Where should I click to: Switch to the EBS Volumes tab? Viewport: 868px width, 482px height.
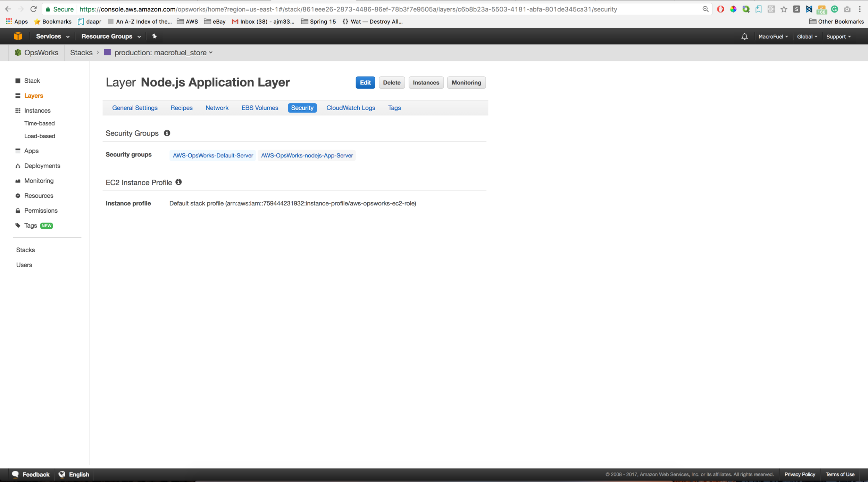coord(260,108)
